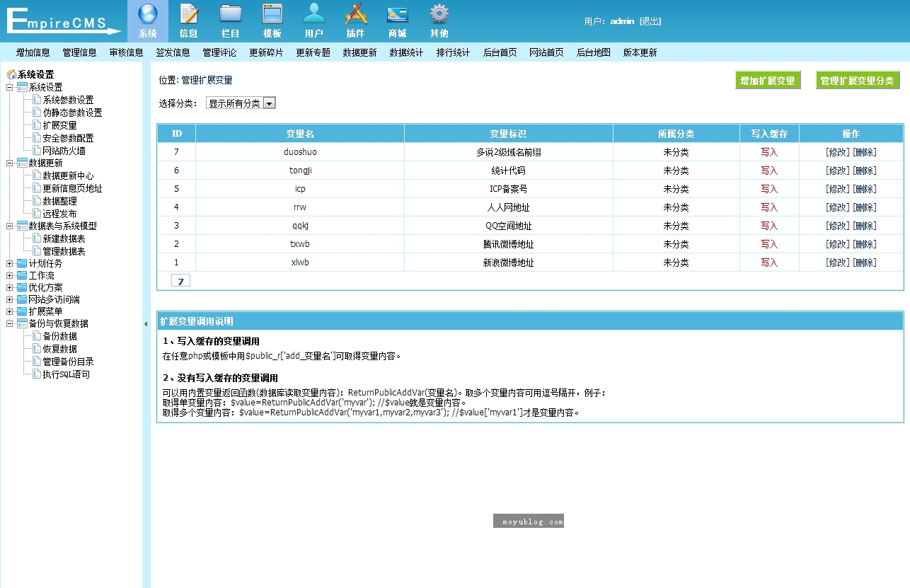Open the 用户 person icon
The width and height of the screenshot is (910, 588).
pos(314,14)
